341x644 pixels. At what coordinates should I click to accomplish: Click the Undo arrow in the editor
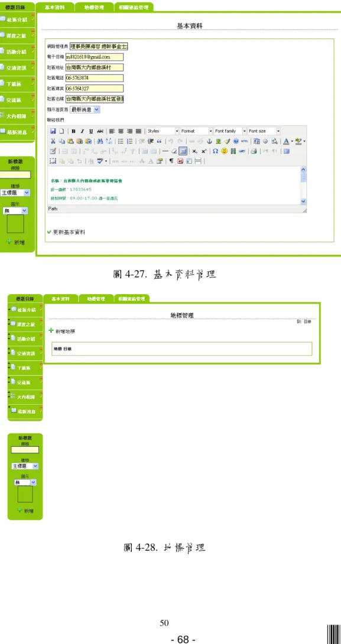click(170, 141)
